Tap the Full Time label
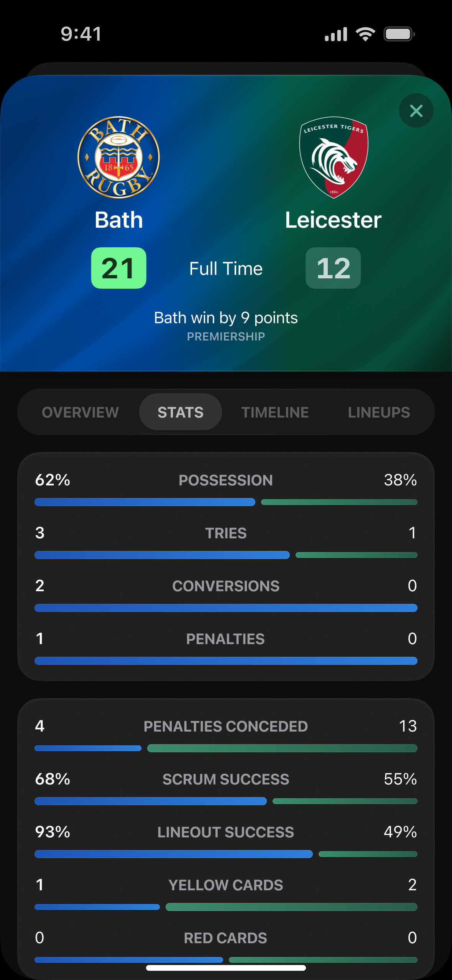Image resolution: width=452 pixels, height=980 pixels. click(x=226, y=268)
